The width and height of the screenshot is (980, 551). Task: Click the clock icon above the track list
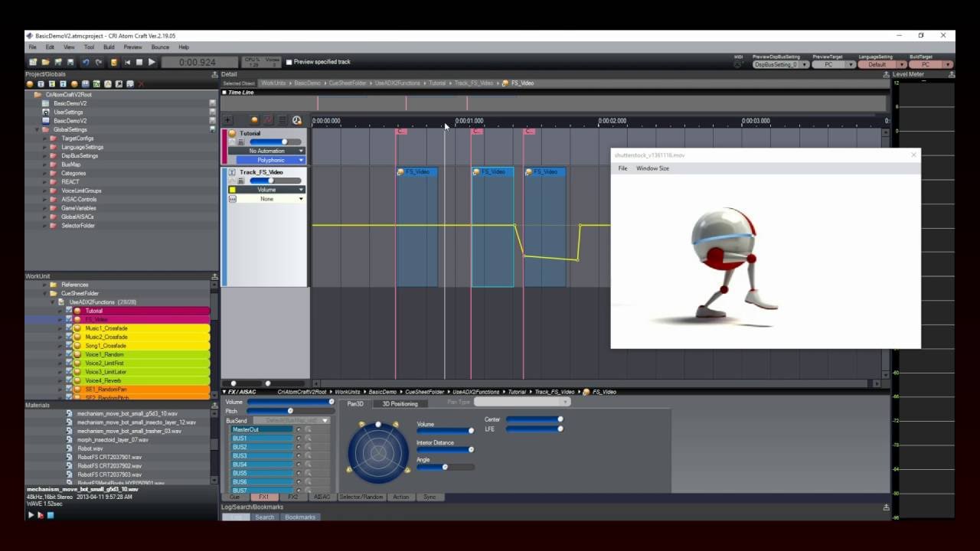click(x=296, y=120)
